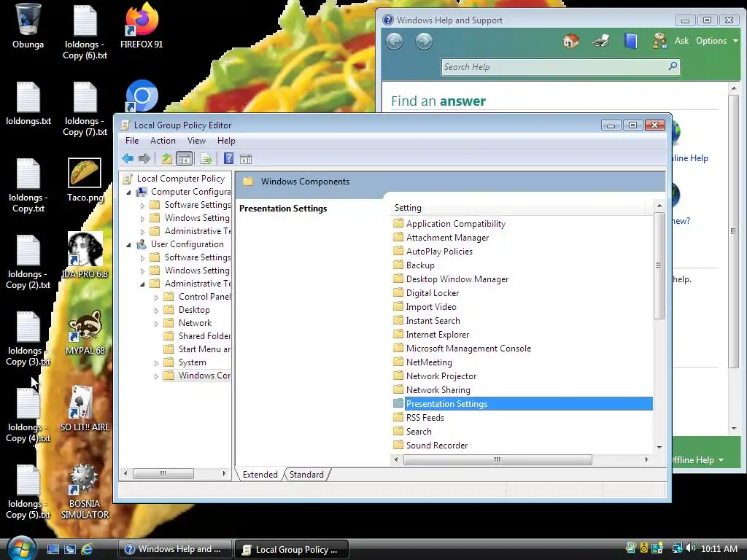Image resolution: width=747 pixels, height=560 pixels.
Task: Expand Software Settings under Computer Configuration
Action: click(x=142, y=206)
